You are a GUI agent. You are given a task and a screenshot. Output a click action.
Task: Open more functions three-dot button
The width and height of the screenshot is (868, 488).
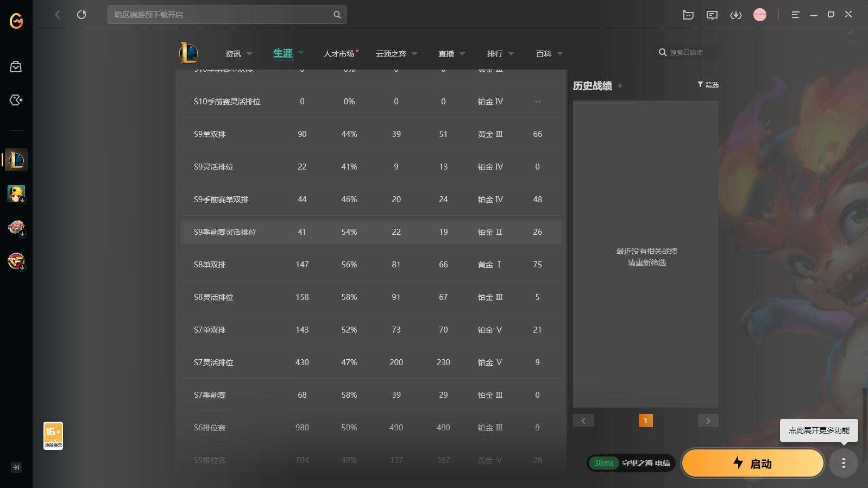point(843,463)
